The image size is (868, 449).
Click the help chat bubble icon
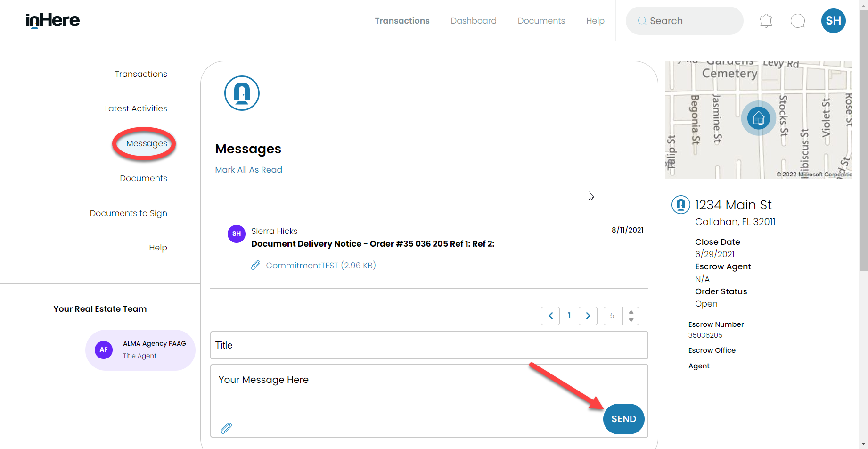pyautogui.click(x=798, y=20)
